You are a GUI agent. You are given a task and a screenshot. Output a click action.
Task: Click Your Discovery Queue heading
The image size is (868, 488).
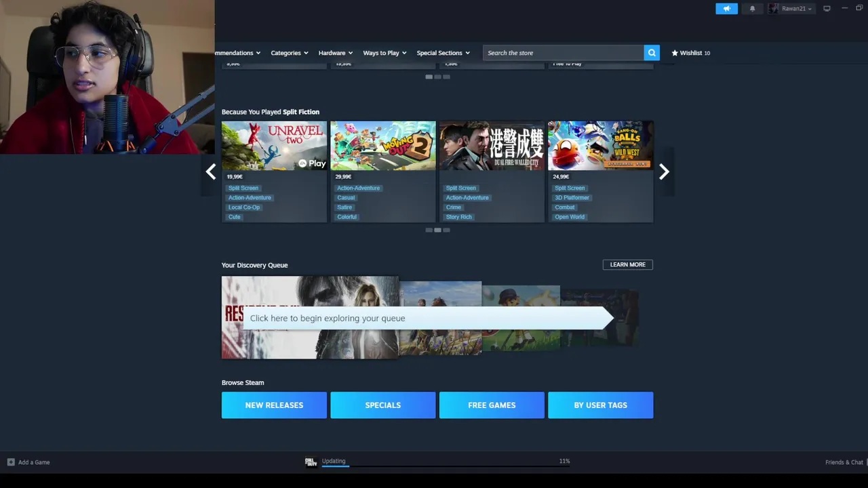point(255,265)
